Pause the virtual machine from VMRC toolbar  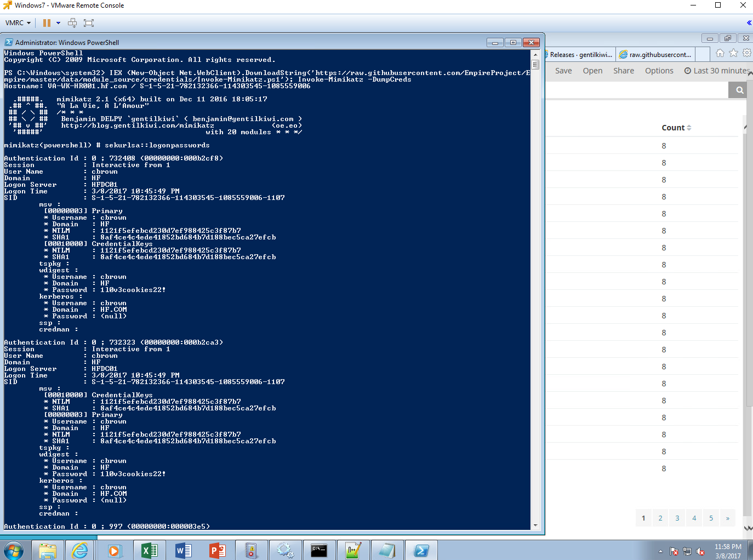click(47, 23)
